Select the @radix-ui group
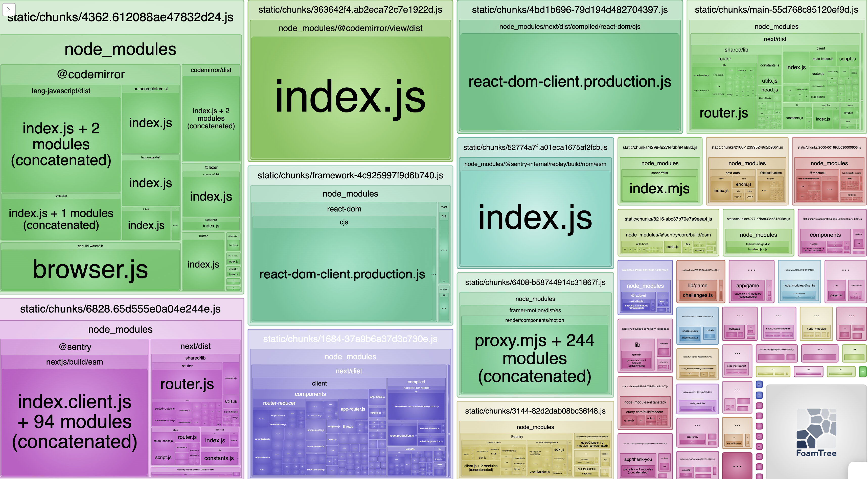Screen dimensions: 868x479 click(638, 295)
